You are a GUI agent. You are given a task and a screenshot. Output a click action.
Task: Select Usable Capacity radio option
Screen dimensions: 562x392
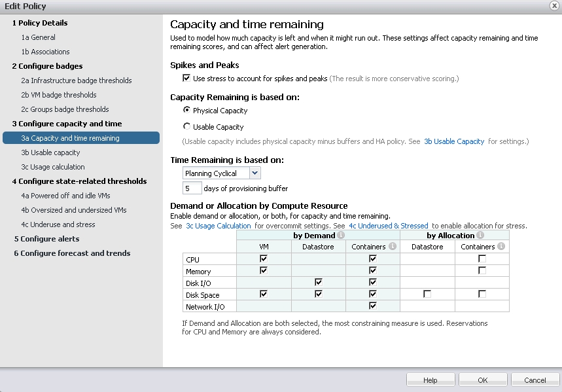pos(186,126)
